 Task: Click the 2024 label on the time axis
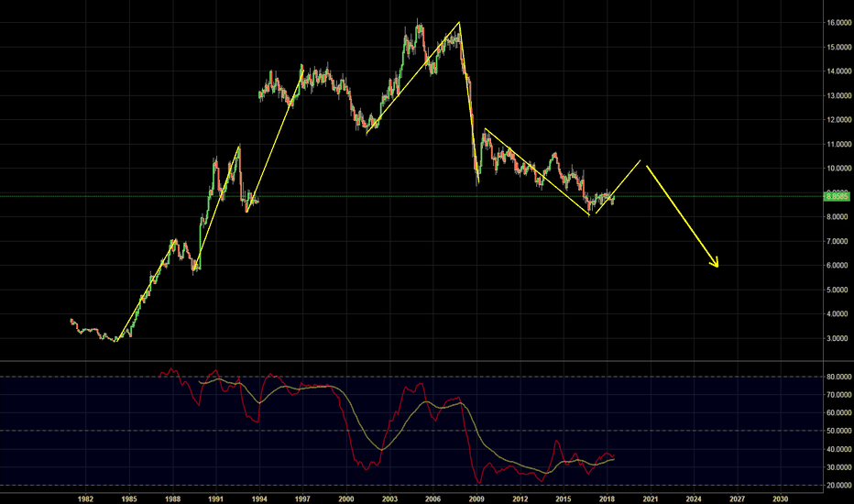[694, 499]
